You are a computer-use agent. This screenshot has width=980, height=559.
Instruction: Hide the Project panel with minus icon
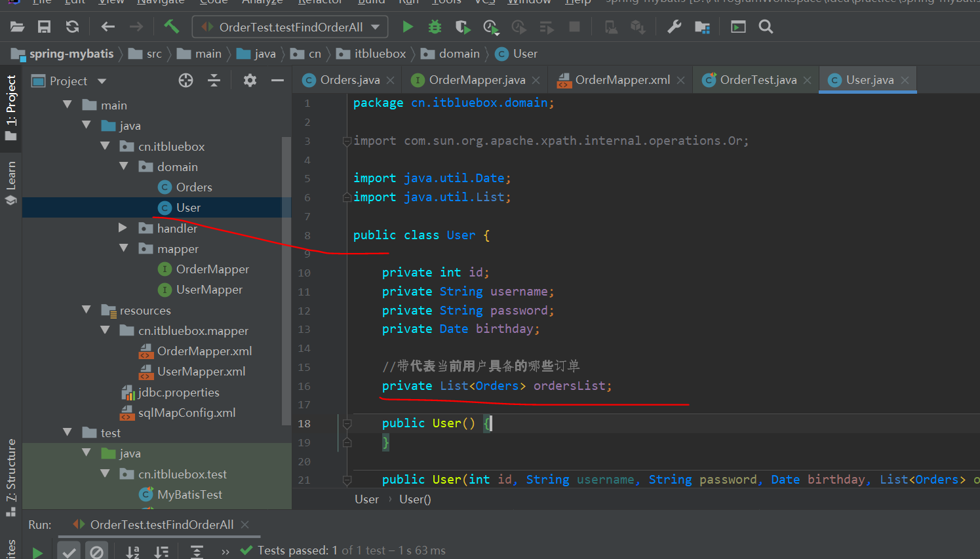click(x=277, y=81)
